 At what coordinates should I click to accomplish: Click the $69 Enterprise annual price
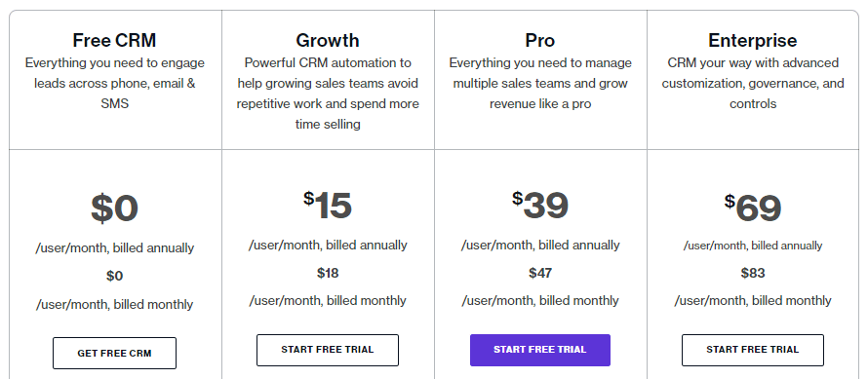752,208
